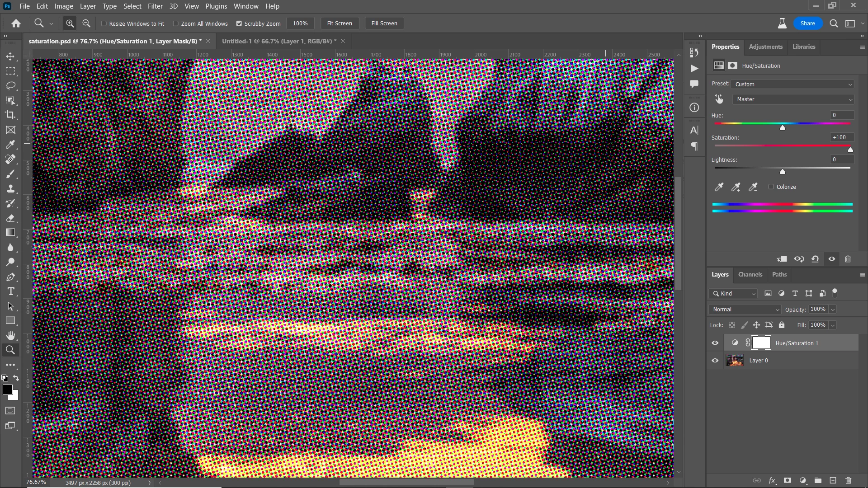The height and width of the screenshot is (488, 868).
Task: Hide the Layer 0 layer
Action: [715, 361]
